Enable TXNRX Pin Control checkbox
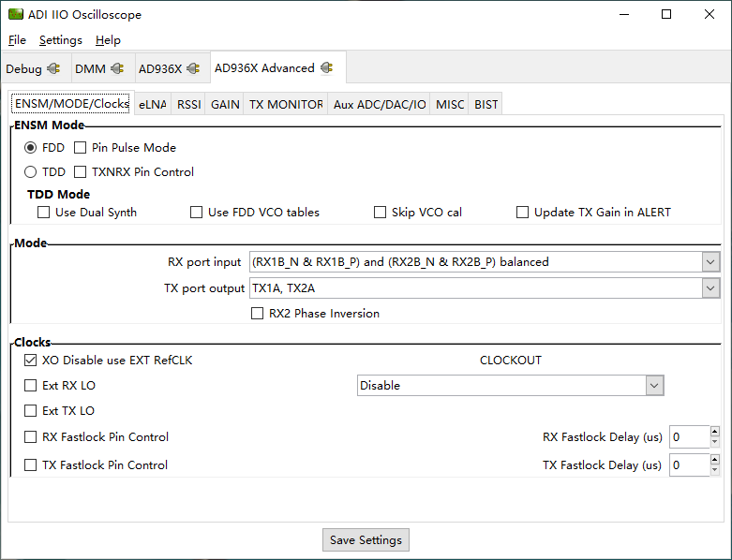The height and width of the screenshot is (560, 732). [x=81, y=172]
